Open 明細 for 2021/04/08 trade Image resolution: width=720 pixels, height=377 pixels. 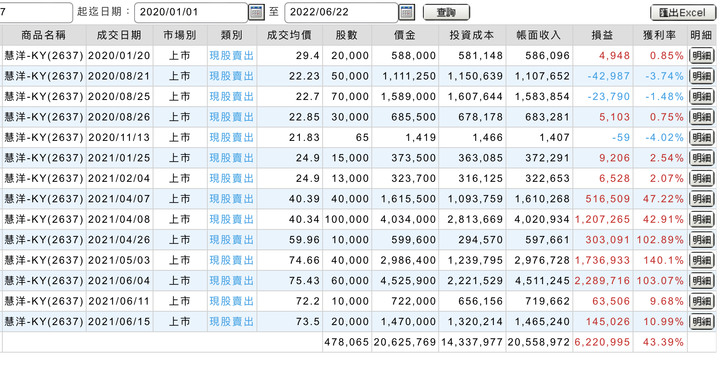(702, 219)
